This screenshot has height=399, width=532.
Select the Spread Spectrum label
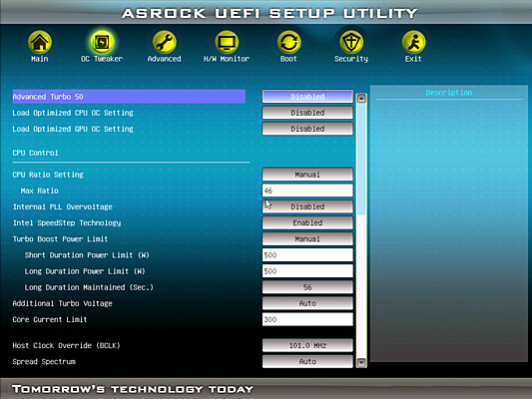click(44, 362)
